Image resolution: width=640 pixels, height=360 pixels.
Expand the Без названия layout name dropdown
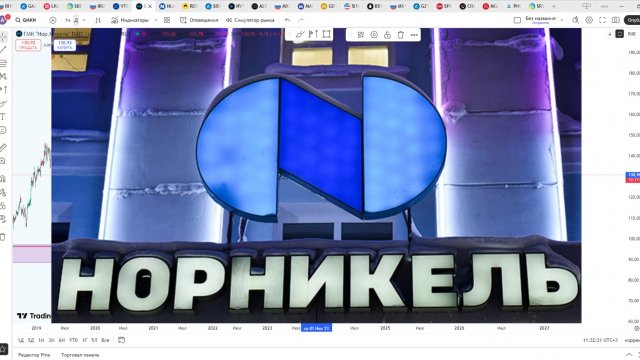pos(562,20)
